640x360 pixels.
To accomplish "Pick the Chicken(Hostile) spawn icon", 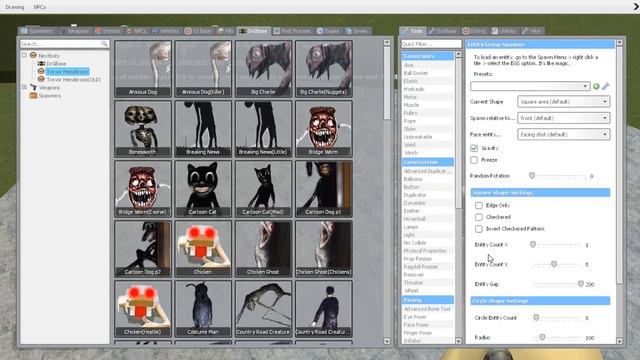I will coord(143,309).
